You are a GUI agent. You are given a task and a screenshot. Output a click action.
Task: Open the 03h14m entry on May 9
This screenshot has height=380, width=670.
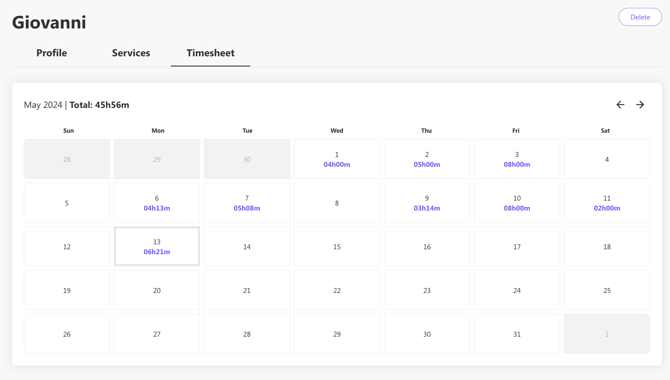click(x=427, y=208)
